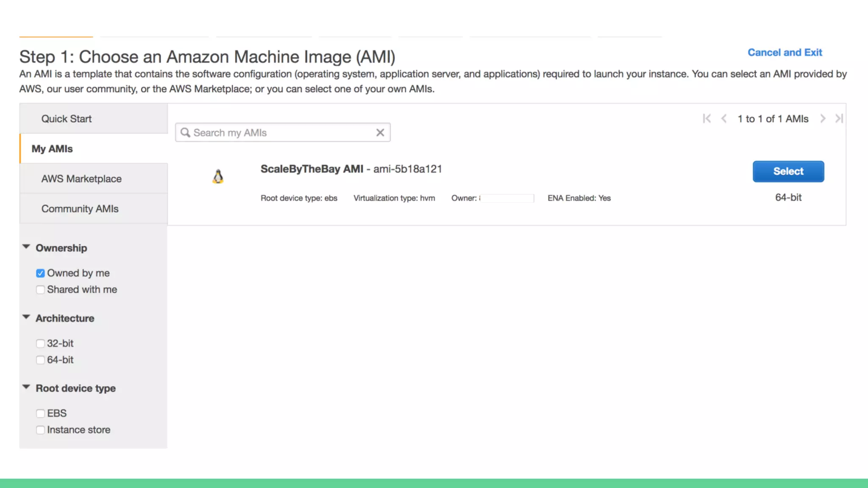Collapse the Ownership filter section
The width and height of the screenshot is (868, 488).
(26, 247)
